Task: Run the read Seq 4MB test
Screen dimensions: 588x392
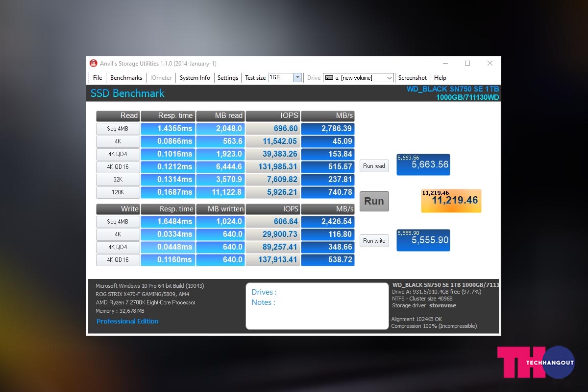Action: pyautogui.click(x=118, y=129)
